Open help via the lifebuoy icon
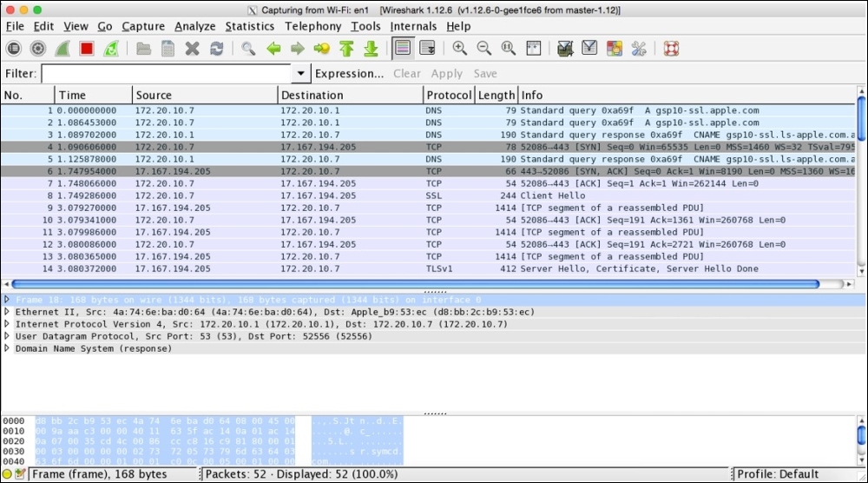Viewport: 868px width, 483px height. (x=671, y=49)
